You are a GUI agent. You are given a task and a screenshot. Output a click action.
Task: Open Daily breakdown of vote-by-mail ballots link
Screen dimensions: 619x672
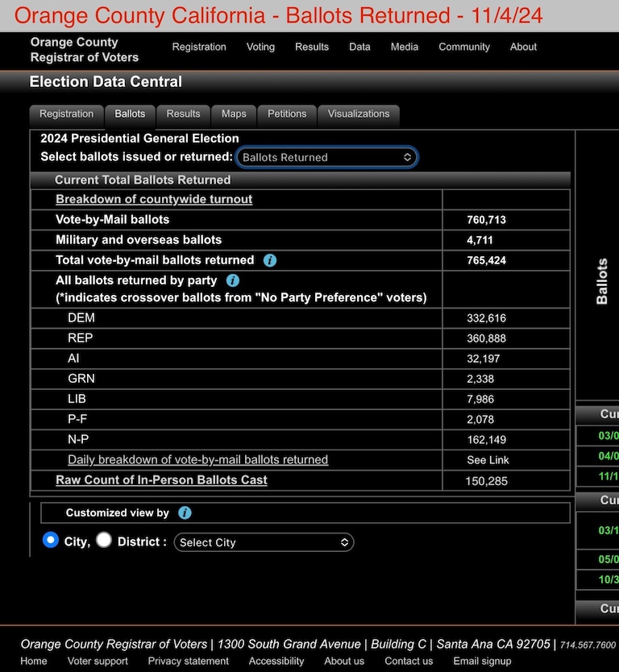click(197, 459)
